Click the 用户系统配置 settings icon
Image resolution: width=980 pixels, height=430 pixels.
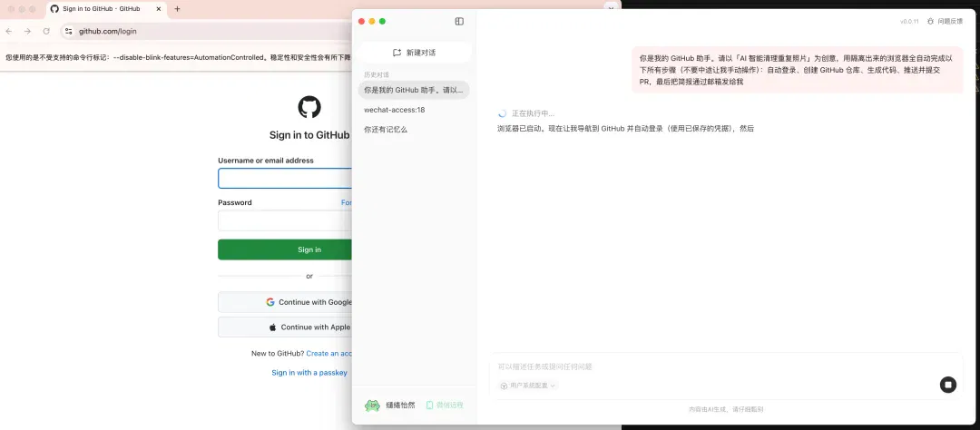click(504, 386)
